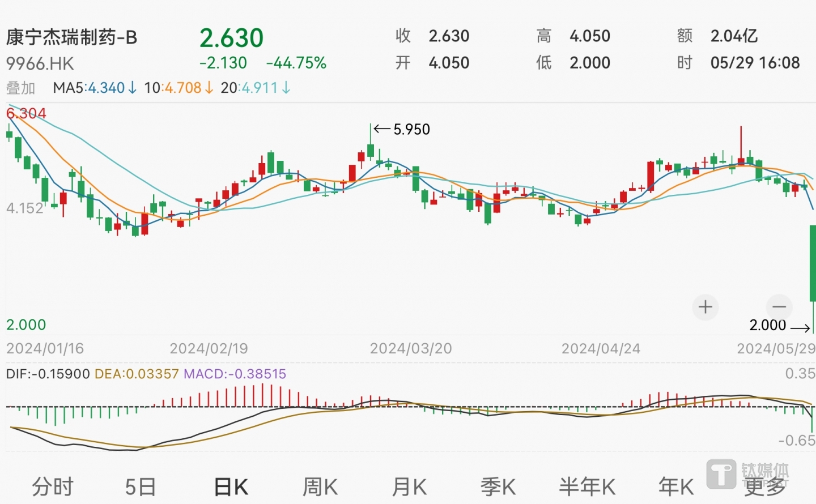This screenshot has width=816, height=504.
Task: Select the 日K daily candlestick tab
Action: [x=231, y=486]
